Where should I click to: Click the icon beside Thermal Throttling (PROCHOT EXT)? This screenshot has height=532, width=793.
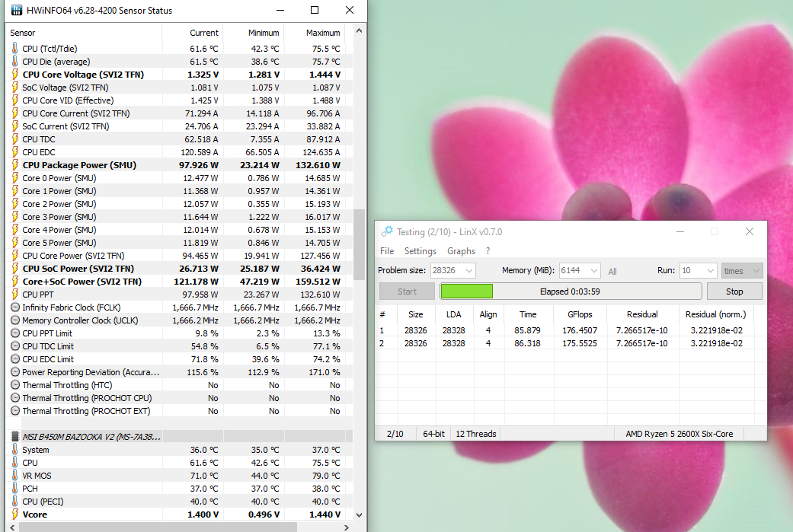[x=15, y=411]
